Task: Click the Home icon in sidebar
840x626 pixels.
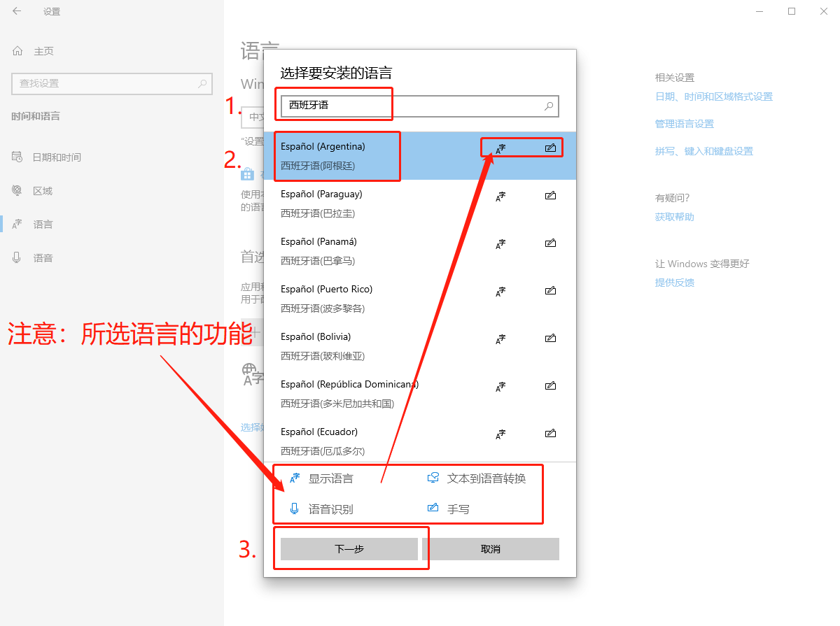Action: (17, 51)
